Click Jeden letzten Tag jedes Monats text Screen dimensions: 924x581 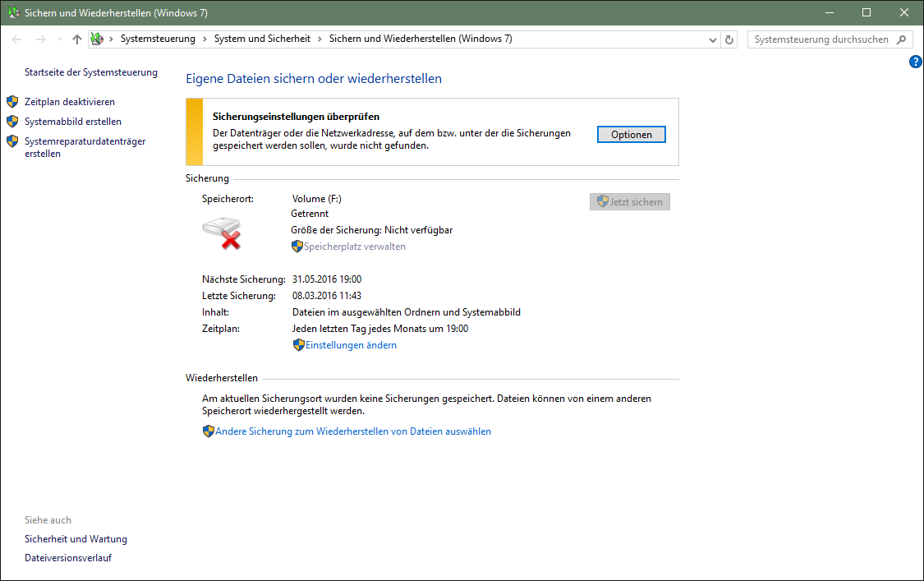pos(380,329)
